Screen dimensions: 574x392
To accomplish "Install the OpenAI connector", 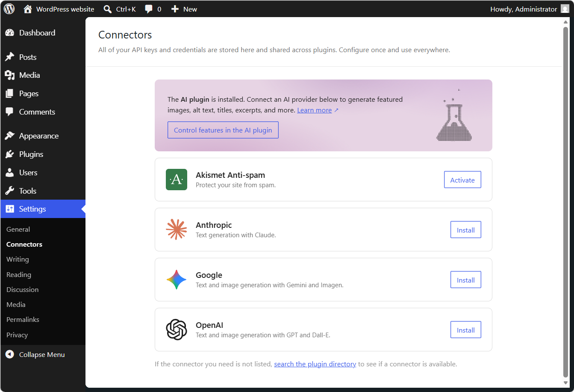I will tap(466, 330).
